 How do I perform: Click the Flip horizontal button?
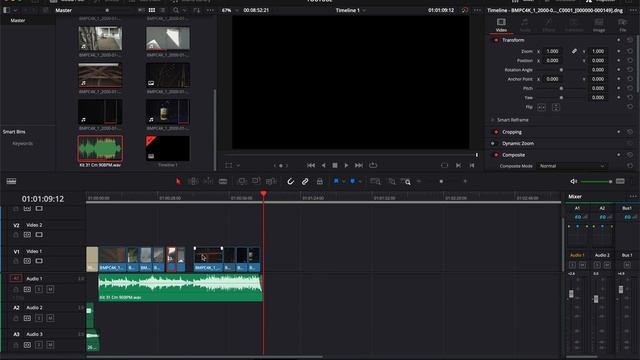tap(541, 107)
